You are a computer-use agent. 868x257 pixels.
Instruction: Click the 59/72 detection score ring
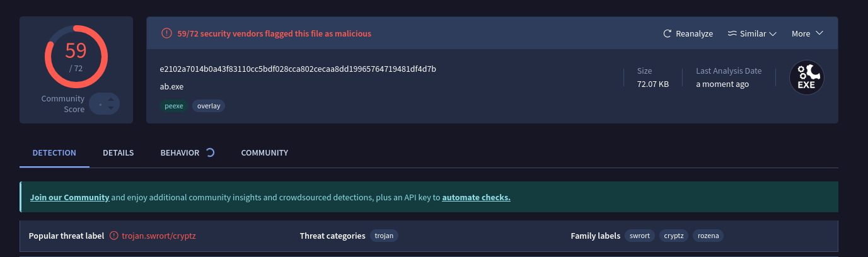(76, 57)
